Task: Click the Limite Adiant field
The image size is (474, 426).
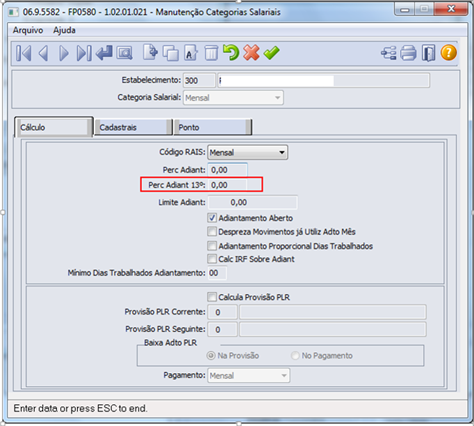Action: click(253, 202)
